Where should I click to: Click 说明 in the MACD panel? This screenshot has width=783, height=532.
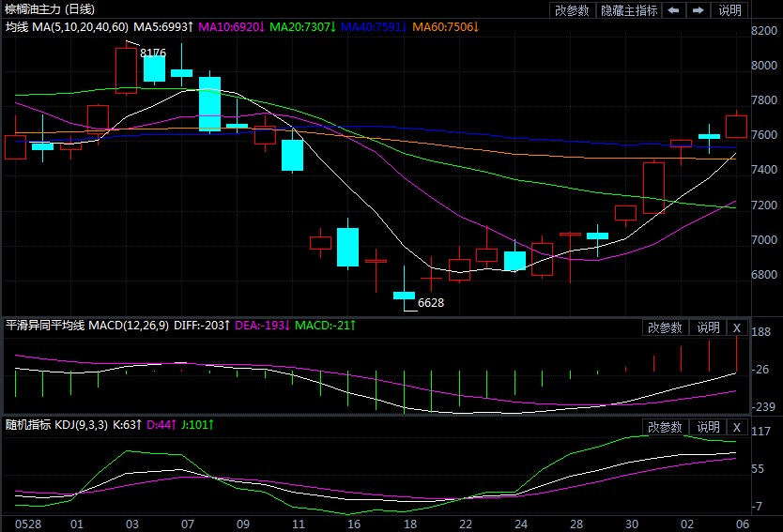click(707, 327)
